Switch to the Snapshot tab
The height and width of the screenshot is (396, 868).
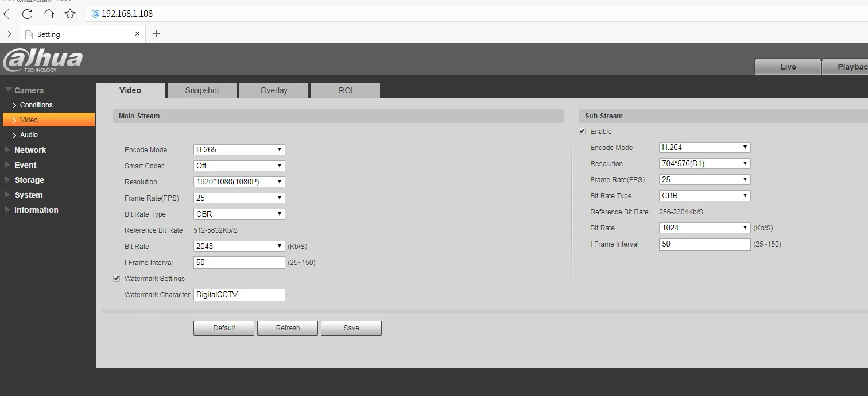click(x=202, y=90)
